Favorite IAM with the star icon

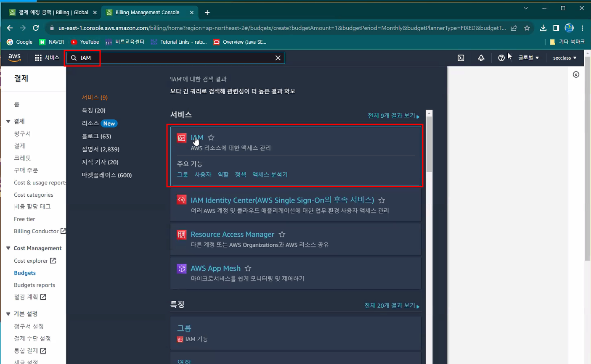click(211, 137)
